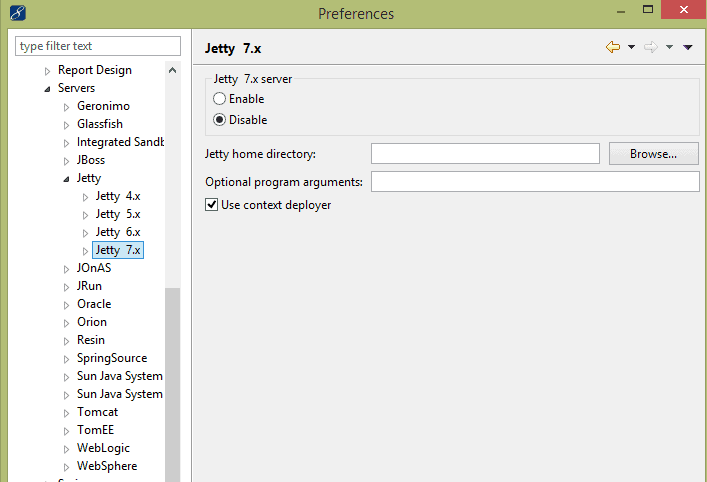This screenshot has width=707, height=482.
Task: Focus the type filter text box
Action: pos(98,46)
